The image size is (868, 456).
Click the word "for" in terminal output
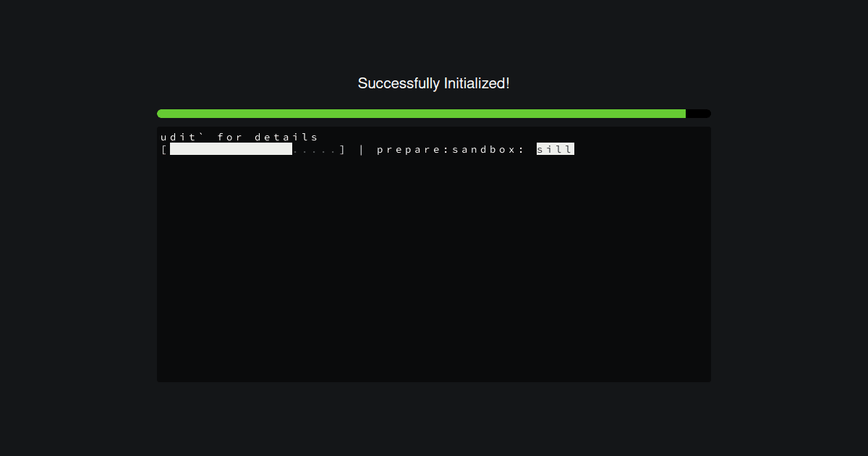click(x=231, y=137)
